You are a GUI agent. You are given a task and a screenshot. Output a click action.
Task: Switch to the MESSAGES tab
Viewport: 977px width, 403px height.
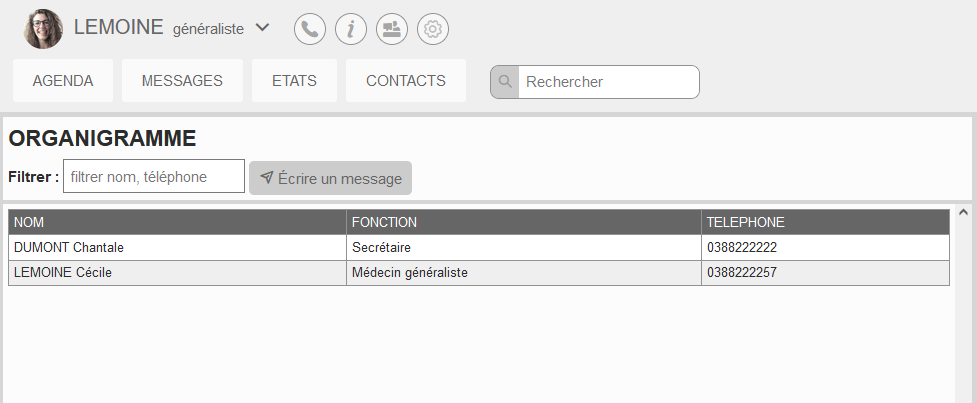(x=182, y=80)
